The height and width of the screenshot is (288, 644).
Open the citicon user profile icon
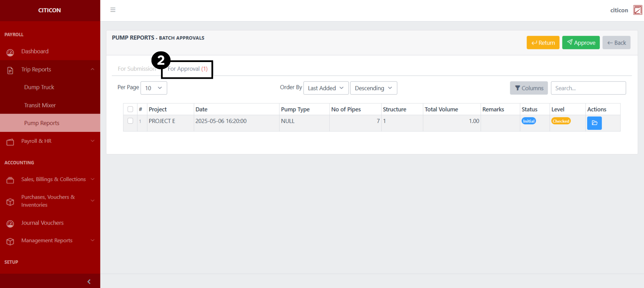(x=637, y=10)
